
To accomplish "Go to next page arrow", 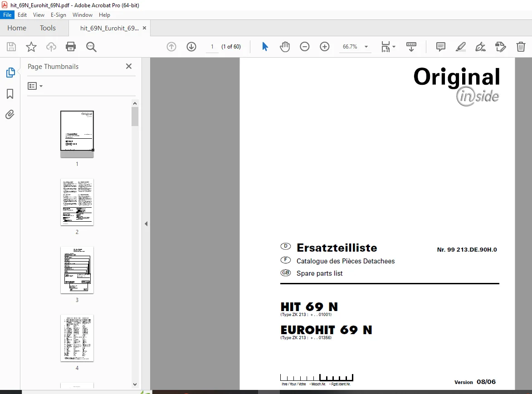I will click(x=191, y=47).
